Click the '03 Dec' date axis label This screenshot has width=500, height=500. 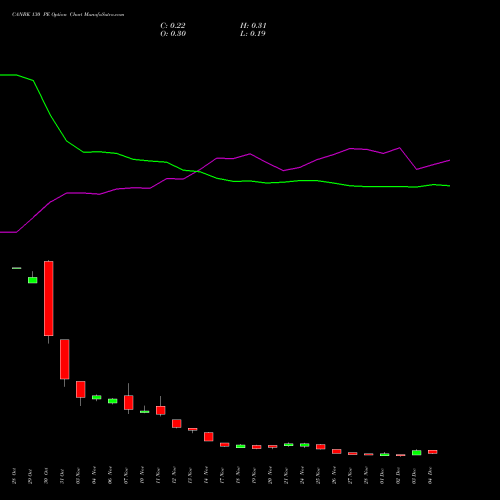pyautogui.click(x=414, y=476)
